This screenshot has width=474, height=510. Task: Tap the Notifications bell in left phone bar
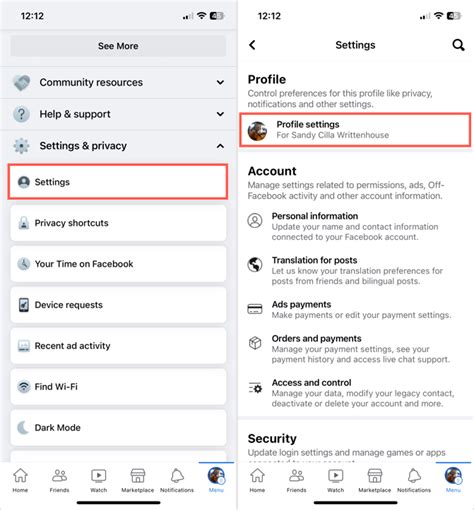point(177,480)
